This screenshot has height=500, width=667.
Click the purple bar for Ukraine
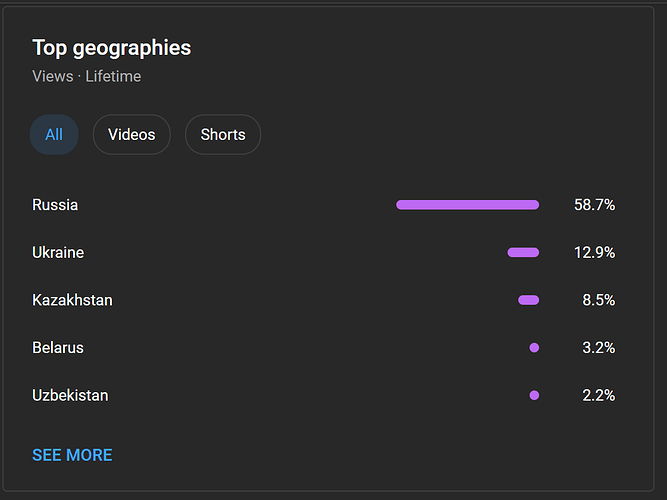click(523, 253)
